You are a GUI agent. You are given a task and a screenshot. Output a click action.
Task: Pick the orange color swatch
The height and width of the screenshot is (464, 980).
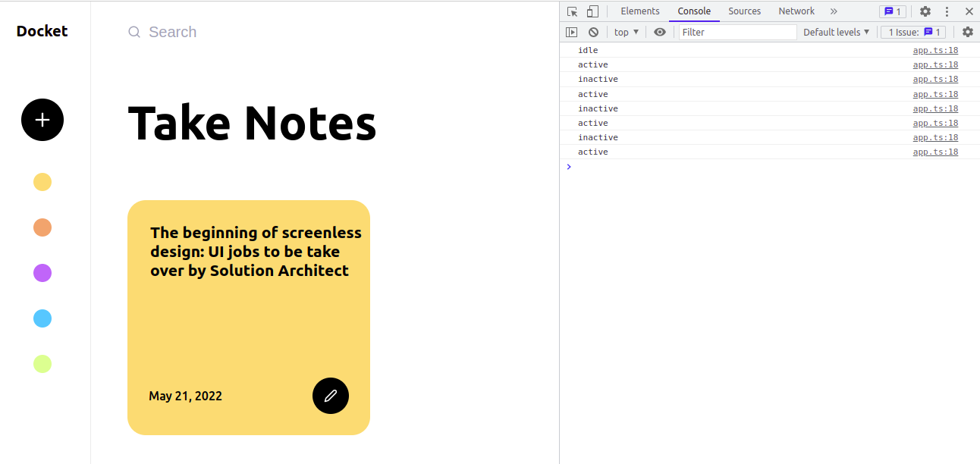click(42, 227)
